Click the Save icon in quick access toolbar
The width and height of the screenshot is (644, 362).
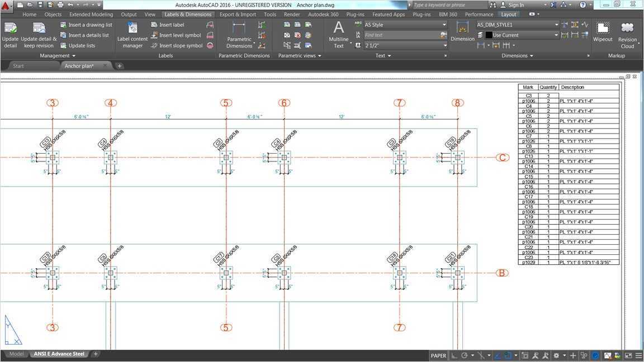coord(40,5)
